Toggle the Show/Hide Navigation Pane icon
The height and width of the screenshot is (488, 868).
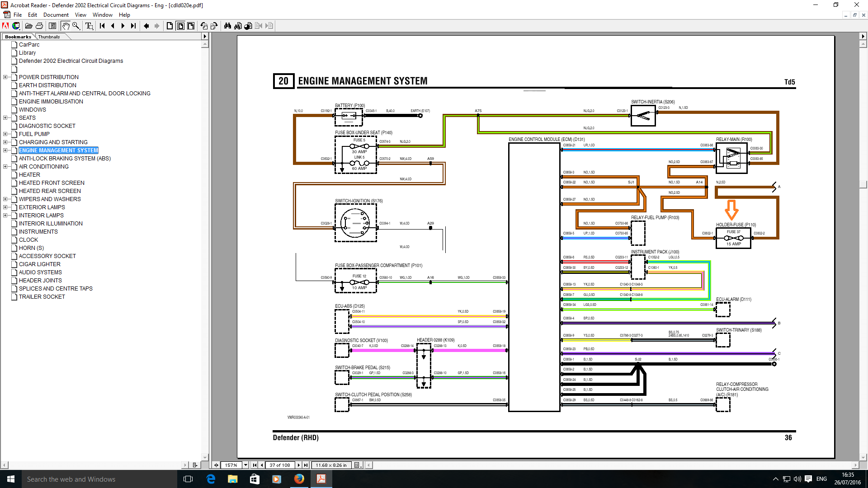[x=52, y=26]
